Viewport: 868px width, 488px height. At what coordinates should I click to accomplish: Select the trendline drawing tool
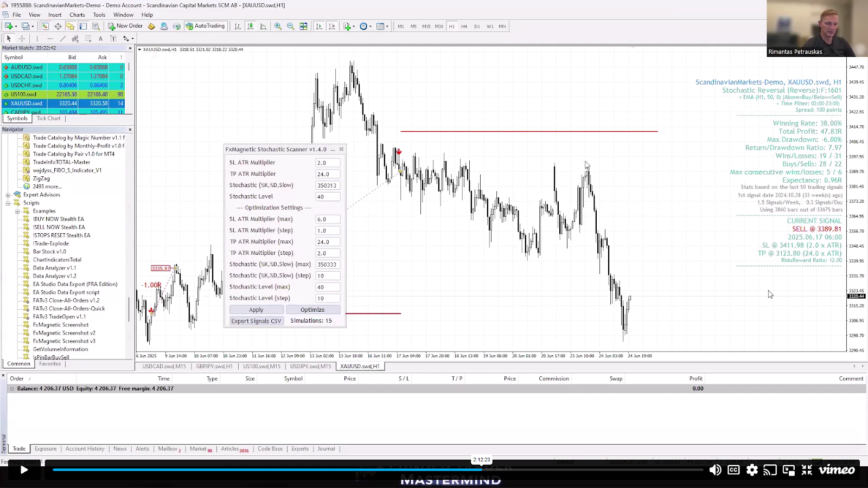(x=62, y=38)
